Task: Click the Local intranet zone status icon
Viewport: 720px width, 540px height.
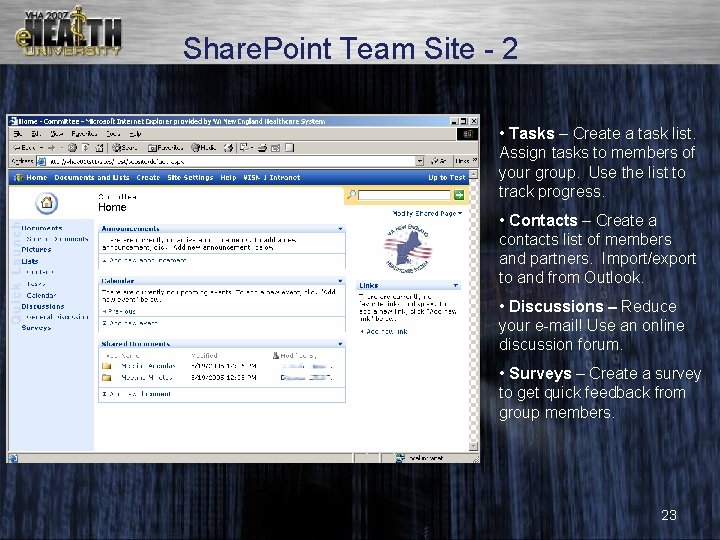Action: coord(400,458)
